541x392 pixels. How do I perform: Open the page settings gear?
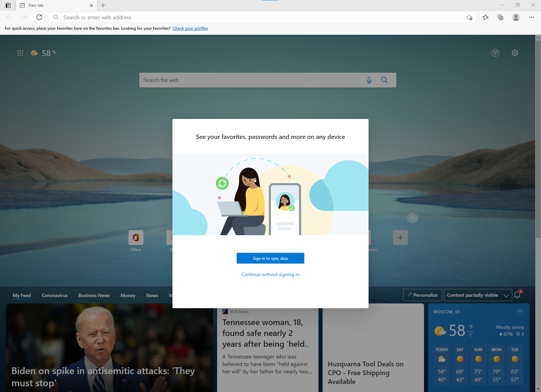coord(515,53)
